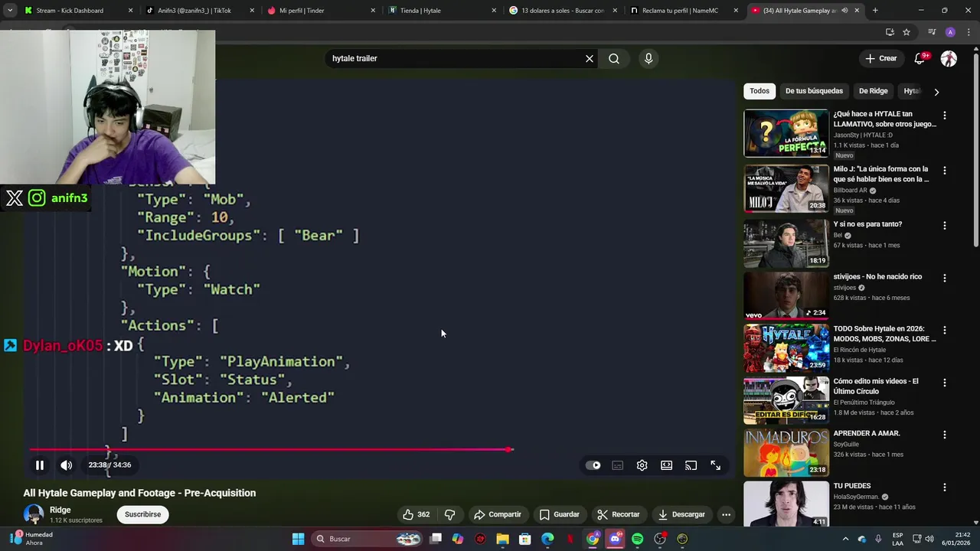Bookmark this page with the star
Image resolution: width=980 pixels, height=551 pixels.
[x=906, y=32]
